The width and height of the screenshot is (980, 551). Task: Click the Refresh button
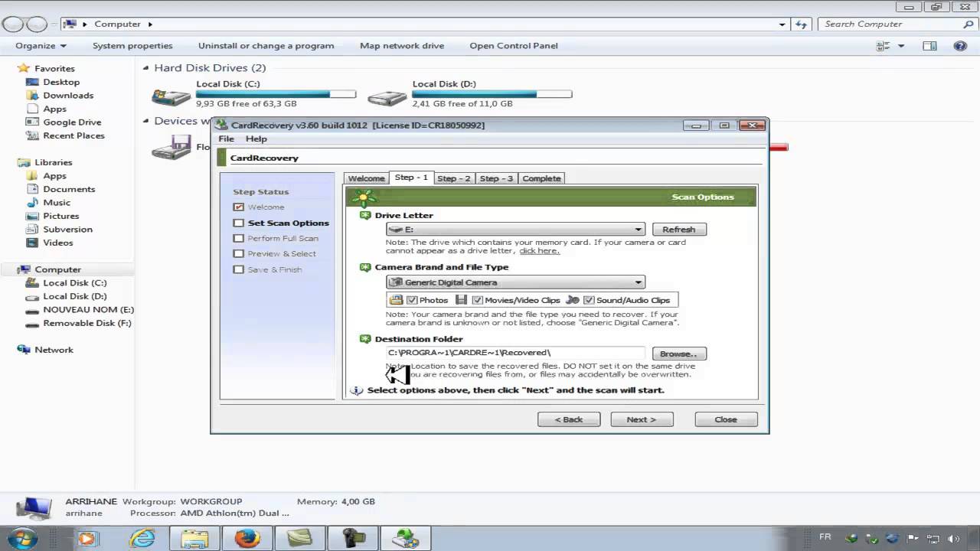(678, 230)
